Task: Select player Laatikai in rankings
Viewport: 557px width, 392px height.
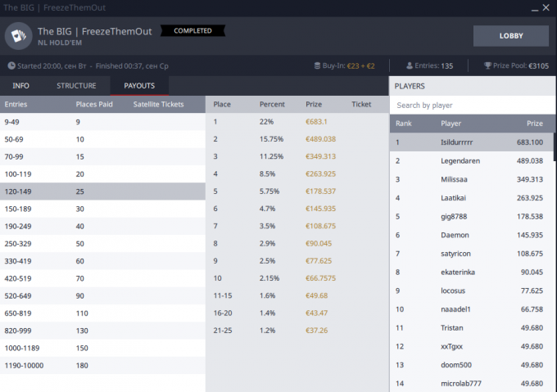Action: coord(471,198)
